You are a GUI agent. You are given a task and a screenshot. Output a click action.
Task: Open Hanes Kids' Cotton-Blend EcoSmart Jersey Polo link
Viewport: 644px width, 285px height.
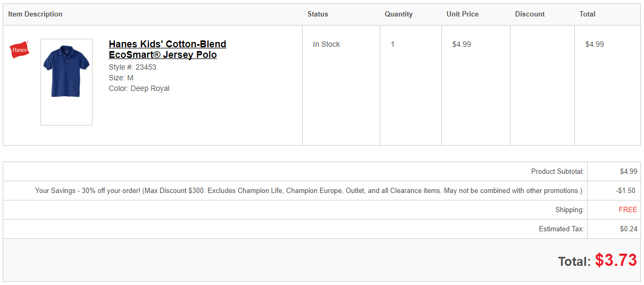[167, 49]
